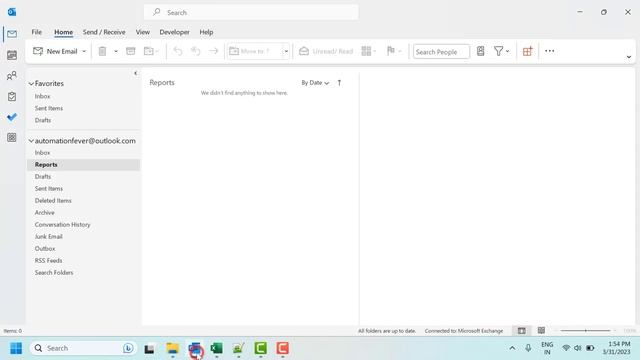Click the Move to folder icon
Viewport: 640px width, 360px height.
149,51
